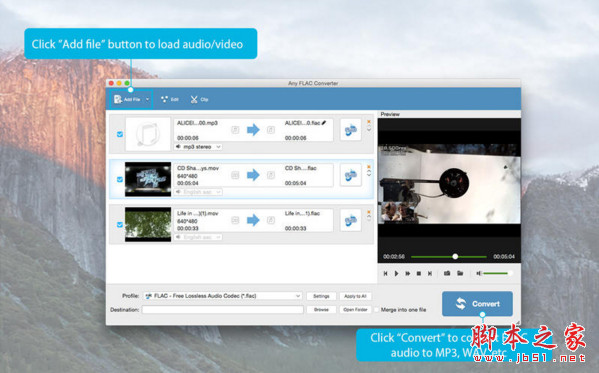Mute audio via the speaker icon
The height and width of the screenshot is (373, 599).
click(x=478, y=273)
